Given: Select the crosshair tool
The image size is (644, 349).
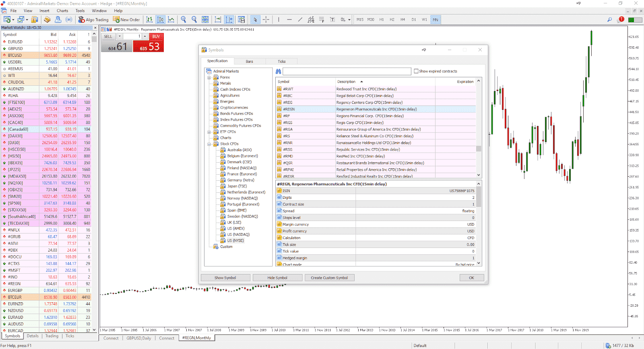Looking at the screenshot, I should (x=266, y=19).
